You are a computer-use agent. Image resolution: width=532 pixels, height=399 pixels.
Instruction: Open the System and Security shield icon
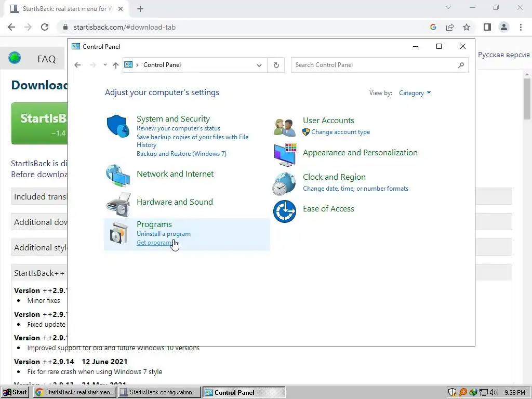tap(118, 126)
